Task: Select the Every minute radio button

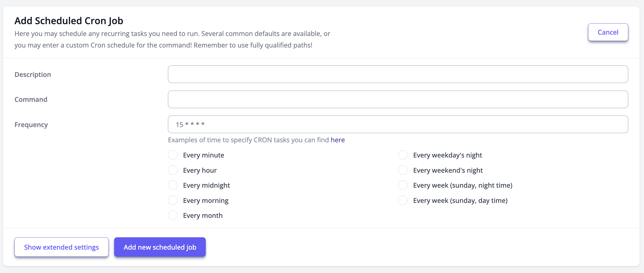Action: click(x=173, y=155)
